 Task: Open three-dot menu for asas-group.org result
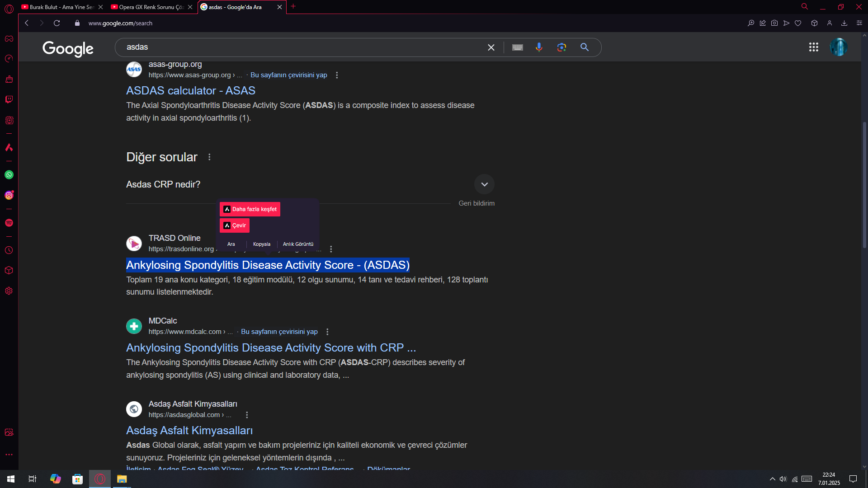[x=337, y=75]
